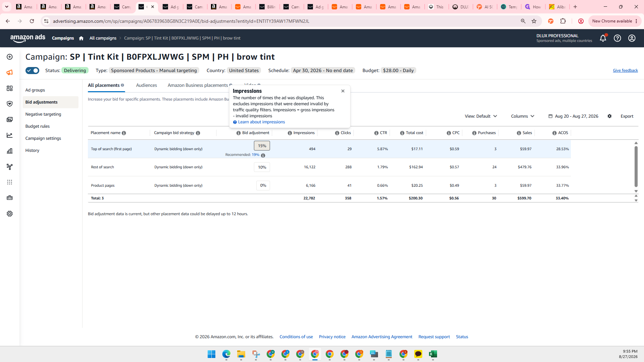Open the Privacy notice footer link
Image resolution: width=644 pixels, height=362 pixels.
[332, 337]
